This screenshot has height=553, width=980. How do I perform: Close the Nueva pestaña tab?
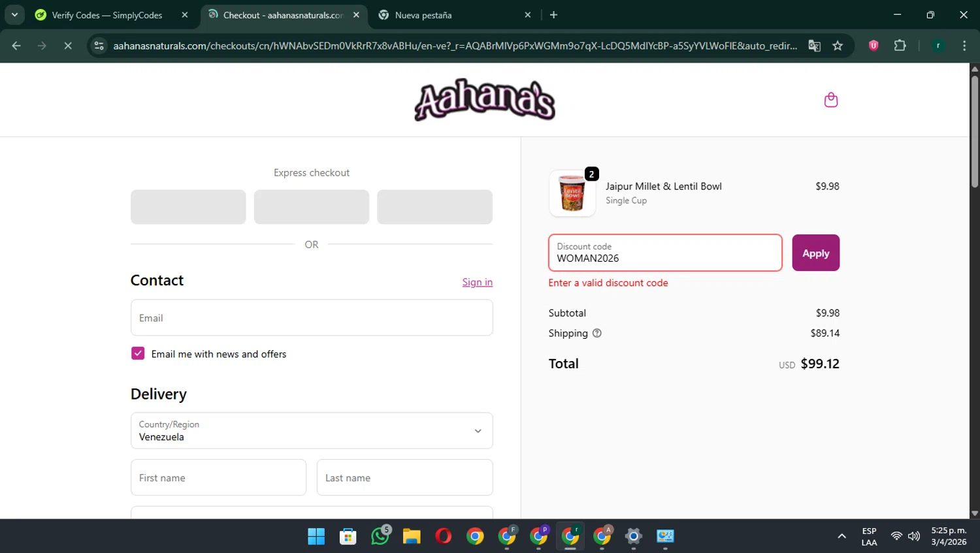[x=528, y=15]
